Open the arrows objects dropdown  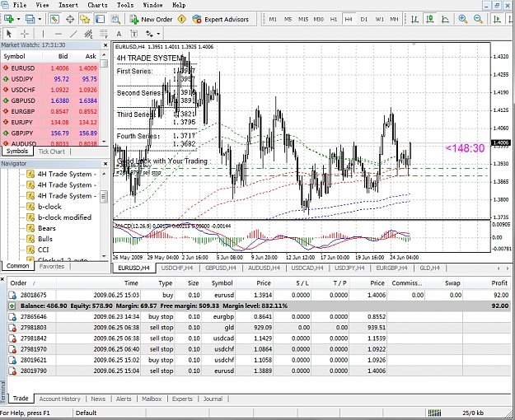tap(158, 34)
